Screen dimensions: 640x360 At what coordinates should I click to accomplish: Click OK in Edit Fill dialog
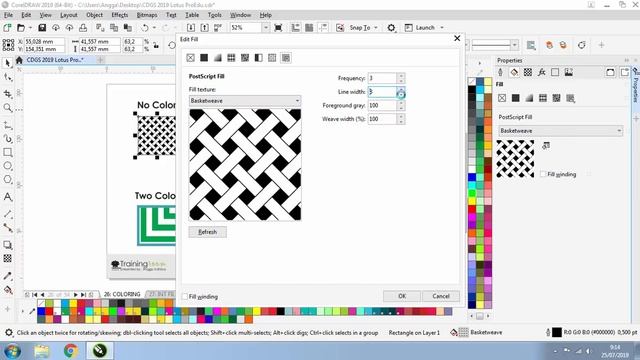[402, 296]
